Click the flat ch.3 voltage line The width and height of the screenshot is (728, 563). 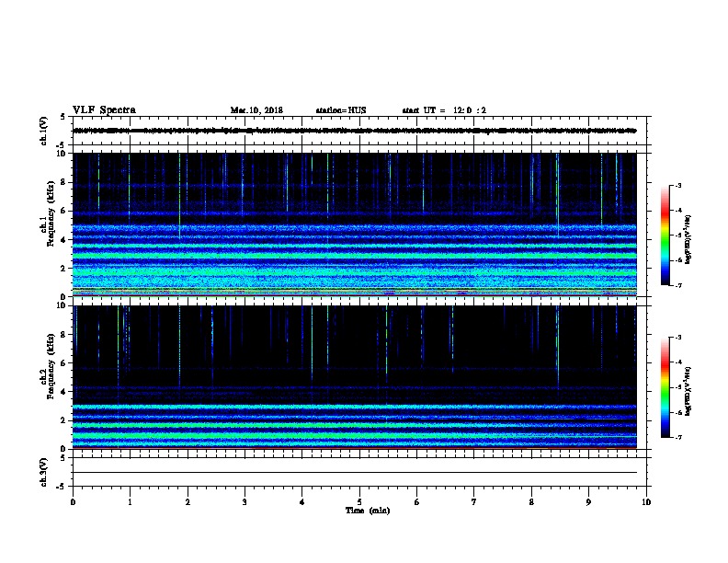tap(355, 473)
